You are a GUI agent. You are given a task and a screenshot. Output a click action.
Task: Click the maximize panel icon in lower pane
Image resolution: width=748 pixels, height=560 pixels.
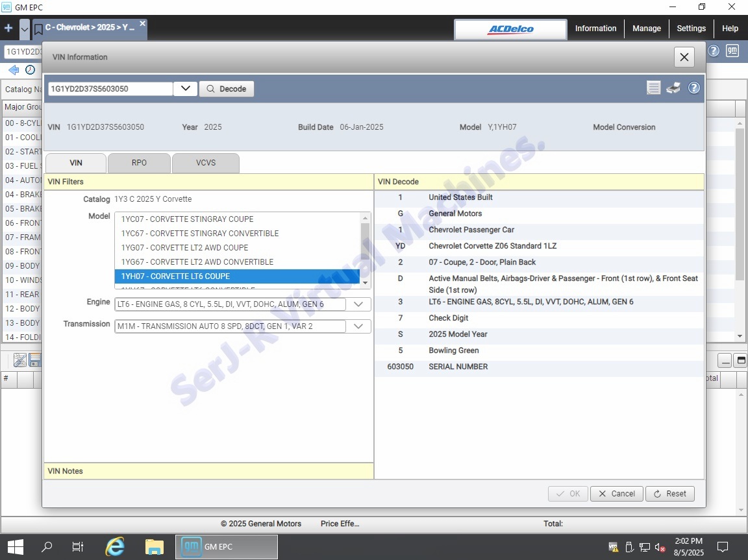tap(742, 361)
